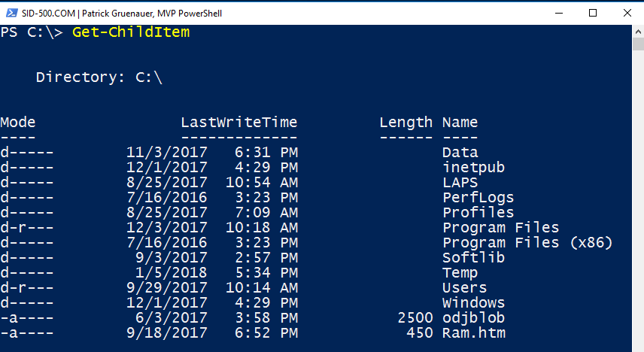This screenshot has width=644, height=352.
Task: Click the Length column header
Action: pyautogui.click(x=406, y=122)
